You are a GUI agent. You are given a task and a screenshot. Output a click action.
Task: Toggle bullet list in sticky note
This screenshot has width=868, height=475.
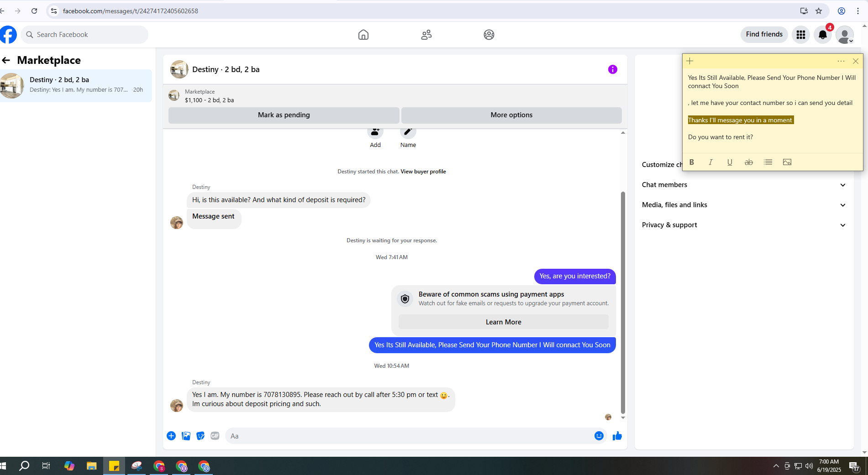point(768,162)
